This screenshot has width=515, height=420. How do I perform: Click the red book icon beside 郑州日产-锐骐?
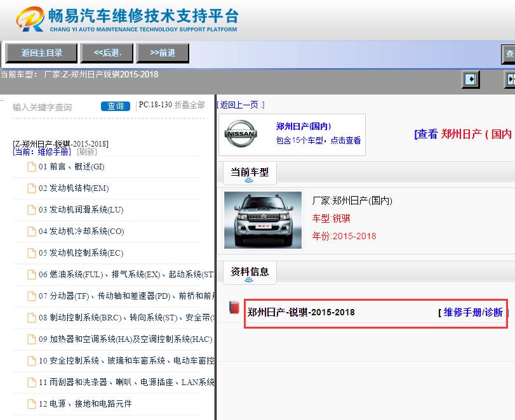234,307
